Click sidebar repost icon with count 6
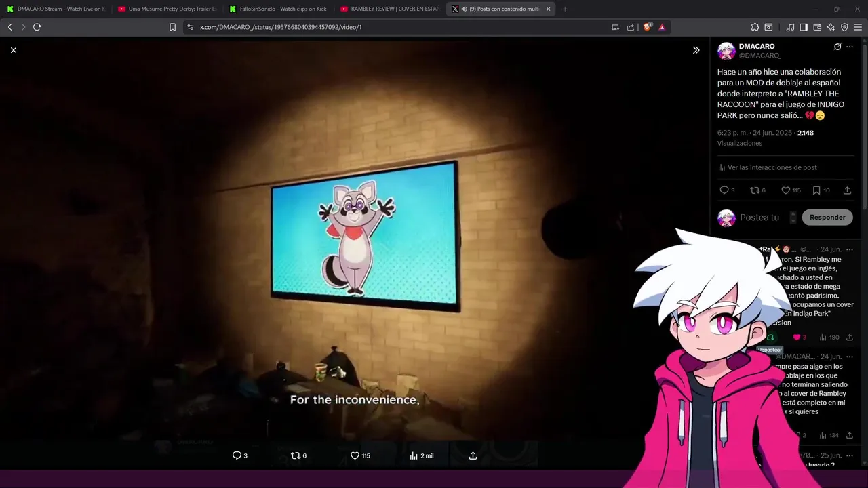The width and height of the screenshot is (868, 488). tap(755, 190)
